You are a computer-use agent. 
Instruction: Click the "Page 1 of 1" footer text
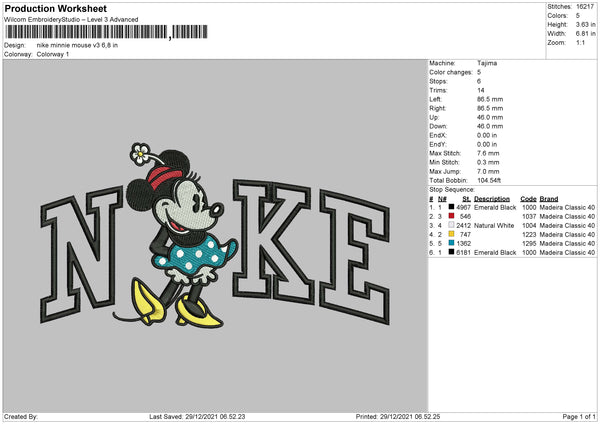point(579,417)
